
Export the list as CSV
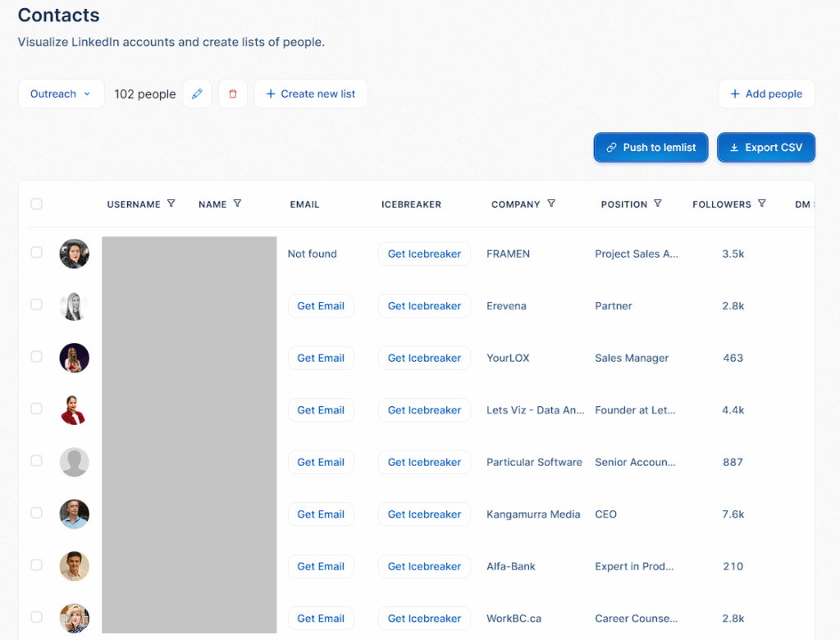pos(766,148)
